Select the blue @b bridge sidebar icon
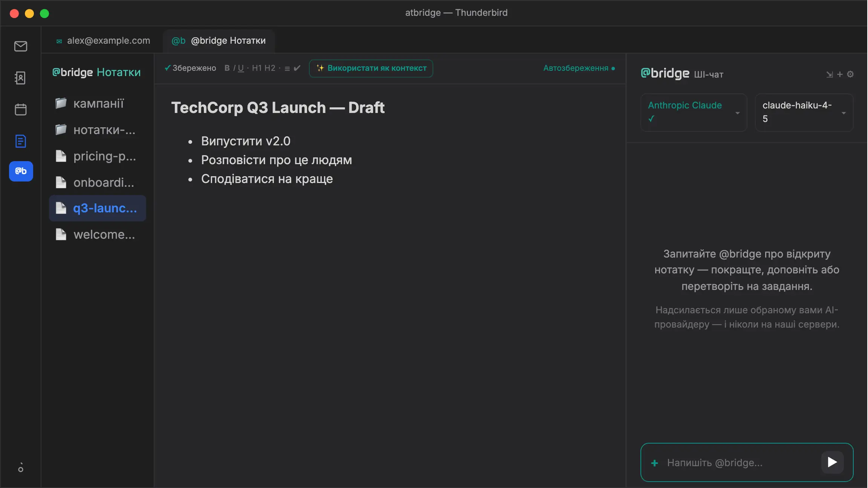The width and height of the screenshot is (868, 488). tap(21, 171)
